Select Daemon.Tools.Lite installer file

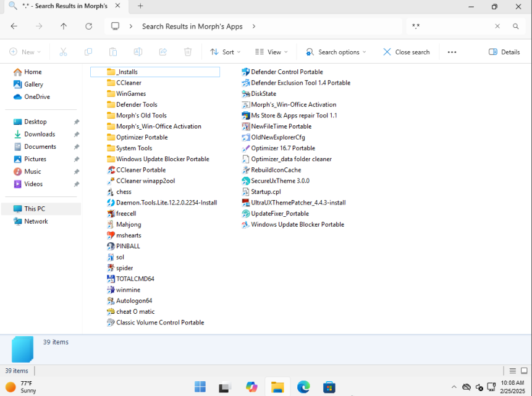point(162,203)
